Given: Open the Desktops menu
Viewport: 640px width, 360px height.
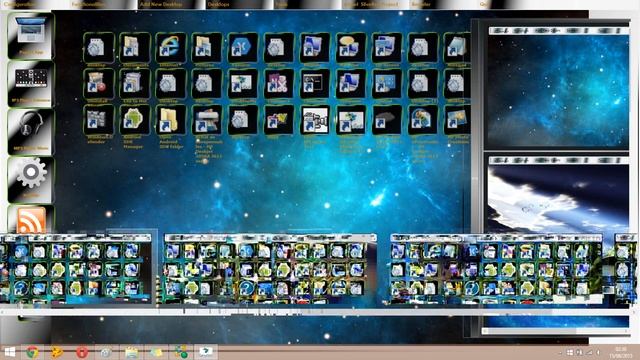Looking at the screenshot, I should pyautogui.click(x=218, y=4).
